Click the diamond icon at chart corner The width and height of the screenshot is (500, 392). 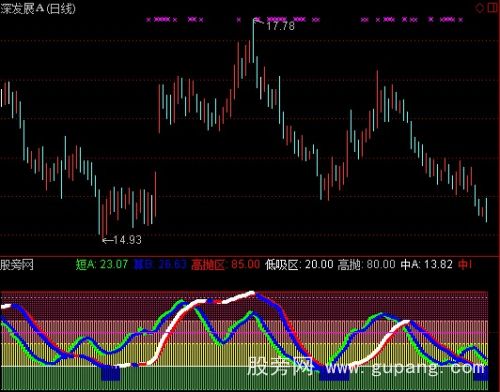click(x=480, y=8)
